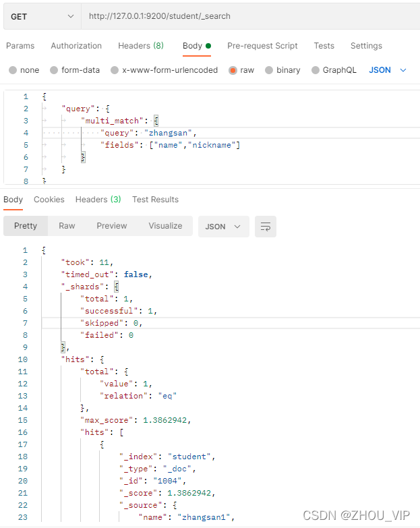Open the Params tab
This screenshot has width=420, height=528.
tap(20, 46)
